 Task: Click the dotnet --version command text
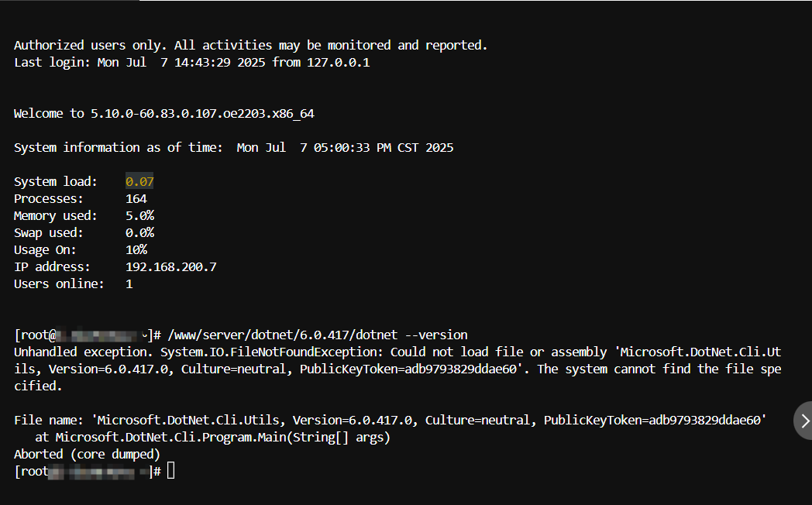click(x=318, y=335)
